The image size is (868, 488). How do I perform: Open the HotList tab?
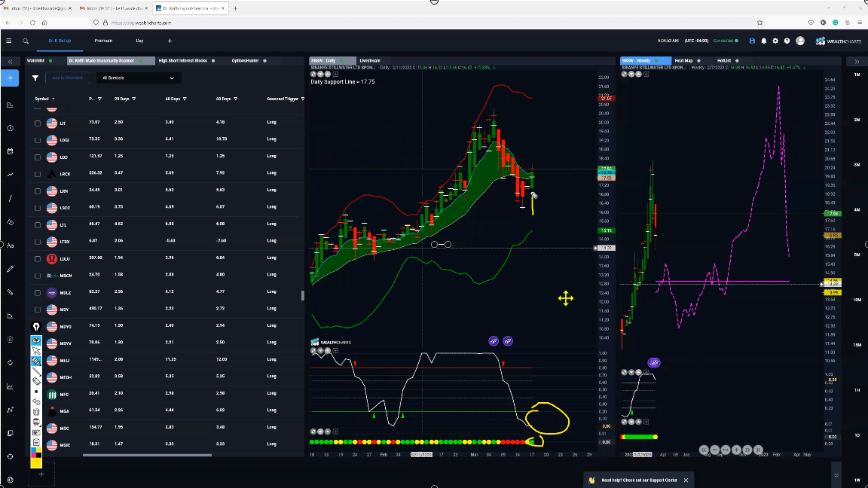[724, 61]
